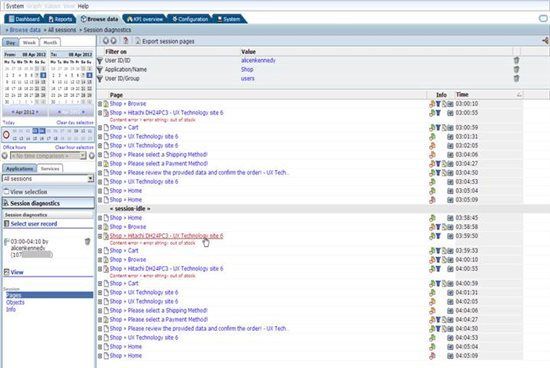The image size is (550, 368).
Task: Expand the Shop > Home row at 03:05:09
Action: (x=100, y=200)
